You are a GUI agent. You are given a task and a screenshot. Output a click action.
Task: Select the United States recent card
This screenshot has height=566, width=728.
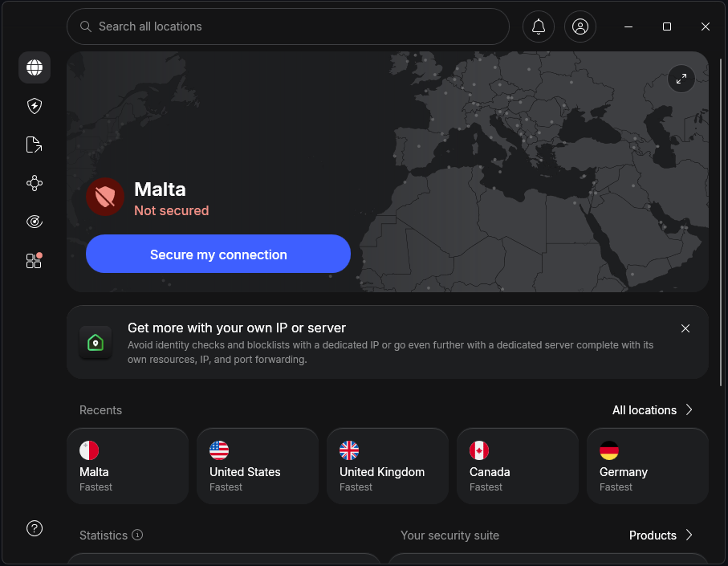tap(258, 466)
